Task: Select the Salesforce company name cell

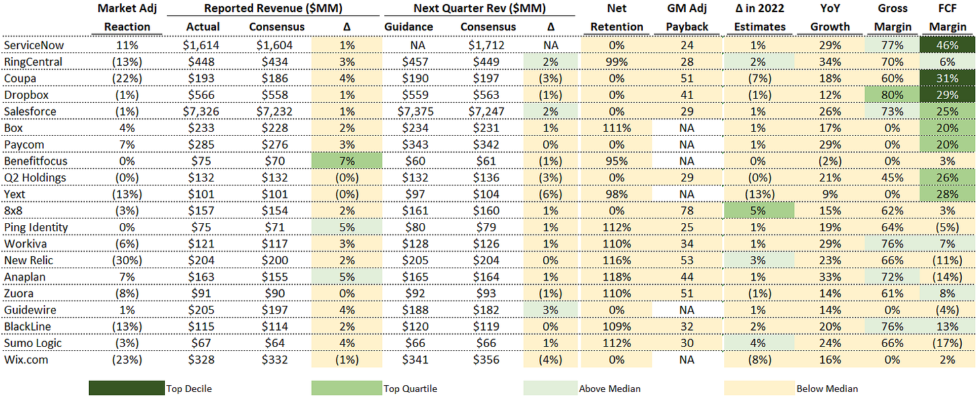Action: pos(30,112)
